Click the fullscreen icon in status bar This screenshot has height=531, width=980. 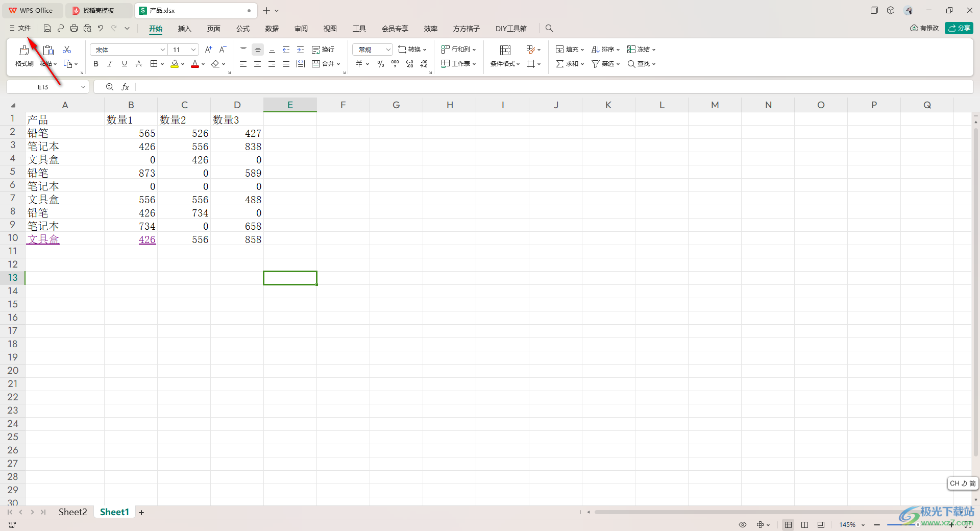point(968,525)
